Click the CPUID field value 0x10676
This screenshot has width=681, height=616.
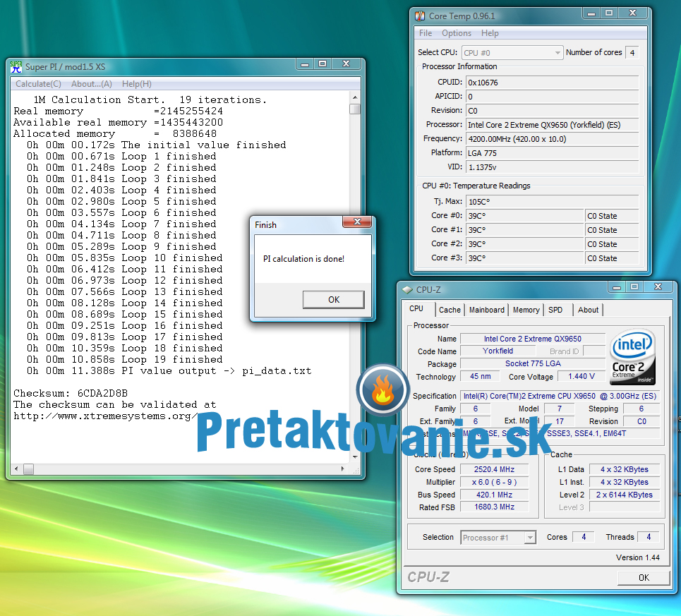(552, 83)
